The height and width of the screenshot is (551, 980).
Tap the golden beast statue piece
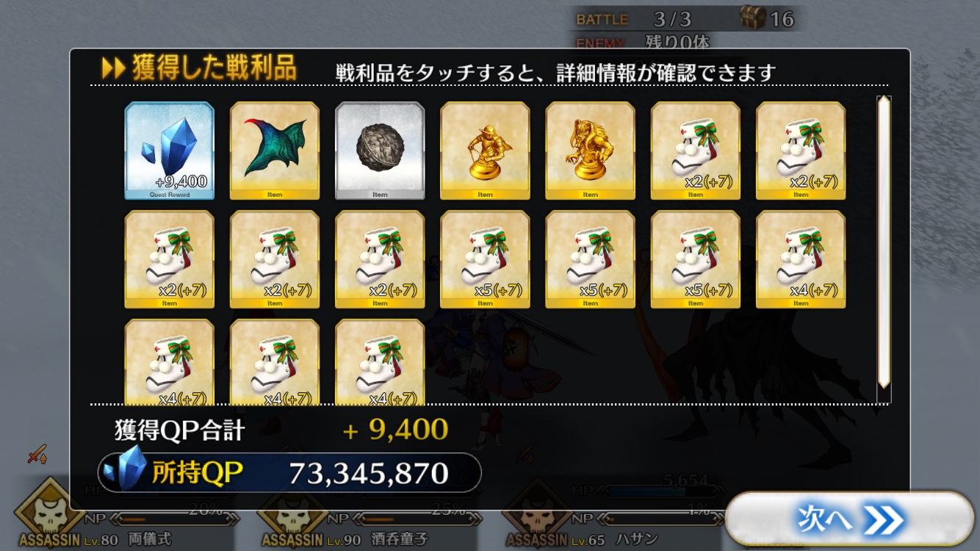pyautogui.click(x=590, y=151)
